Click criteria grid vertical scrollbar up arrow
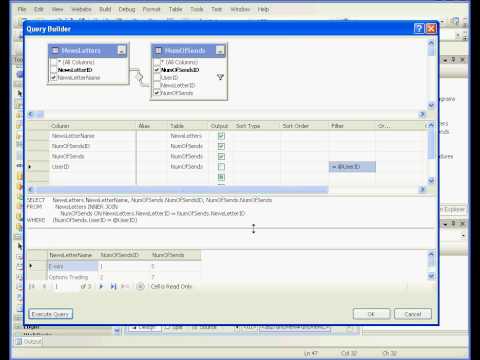Screen dimensions: 480x360 [431, 125]
